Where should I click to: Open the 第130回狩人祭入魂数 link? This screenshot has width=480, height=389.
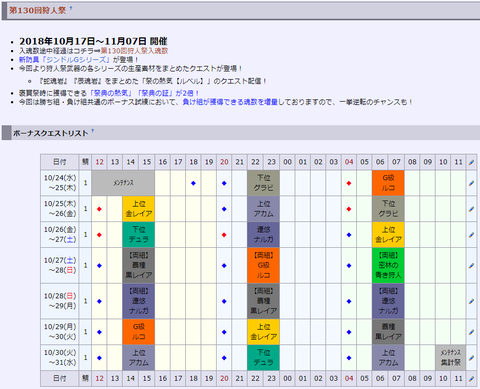pos(134,51)
